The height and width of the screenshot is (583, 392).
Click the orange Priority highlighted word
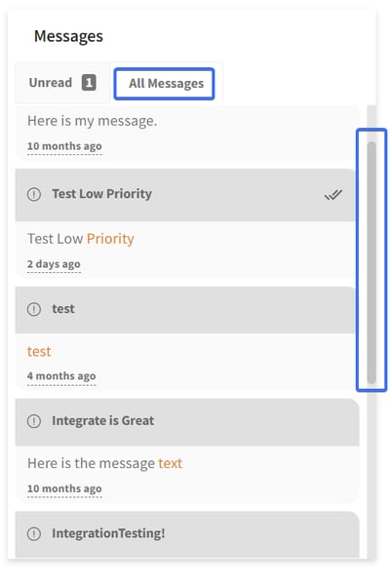coord(110,239)
